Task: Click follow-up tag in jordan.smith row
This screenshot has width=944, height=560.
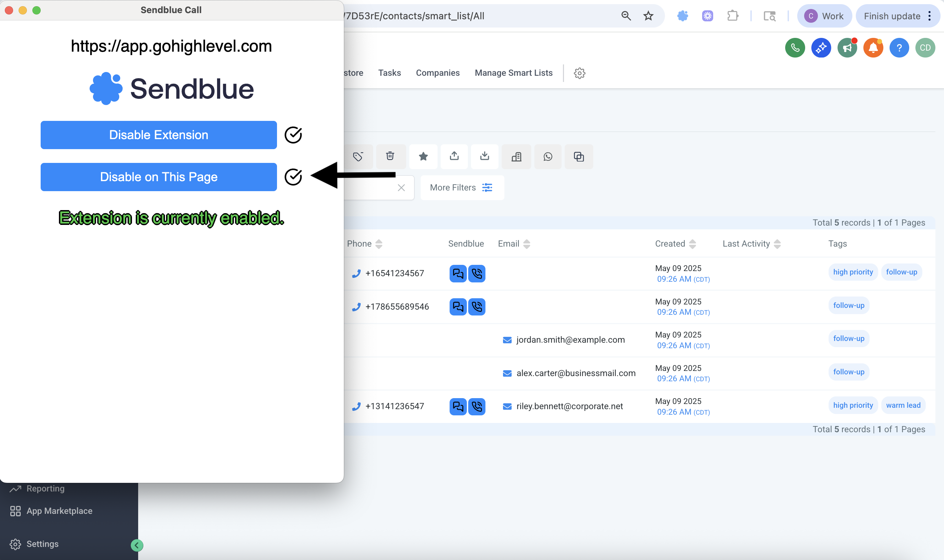Action: point(849,339)
